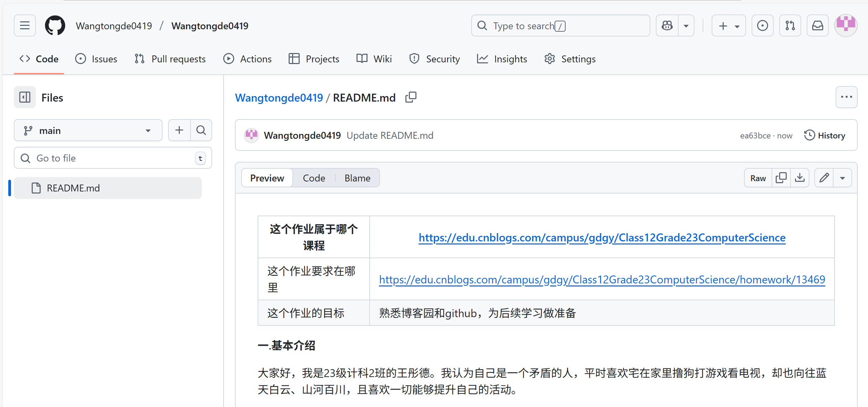Expand more edit options caret
Screen dimensions: 868x407
pos(843,178)
